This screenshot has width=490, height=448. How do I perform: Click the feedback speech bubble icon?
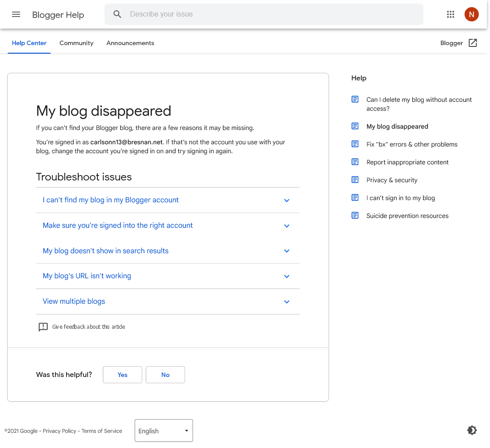[43, 327]
